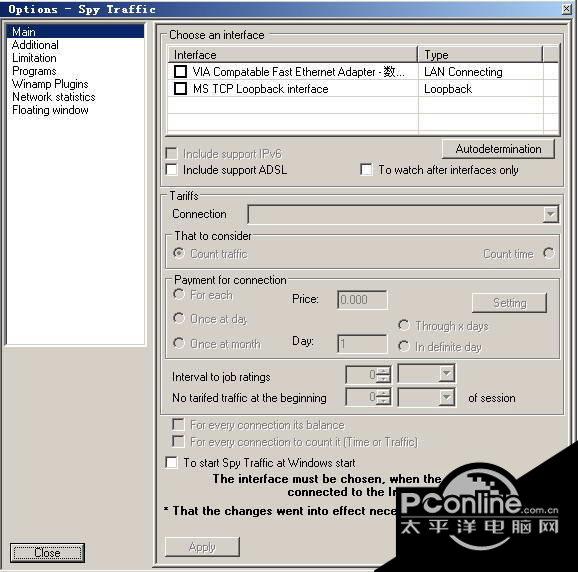The width and height of the screenshot is (578, 572).
Task: Toggle Include support IPv6 checkbox
Action: (172, 153)
